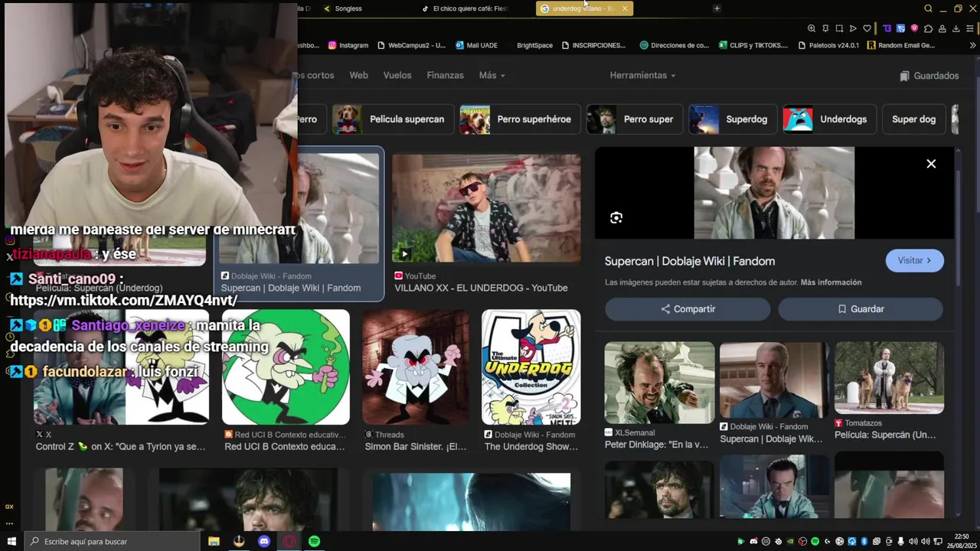Click the pin icon in browser toolbar
The image size is (980, 551).
click(825, 28)
